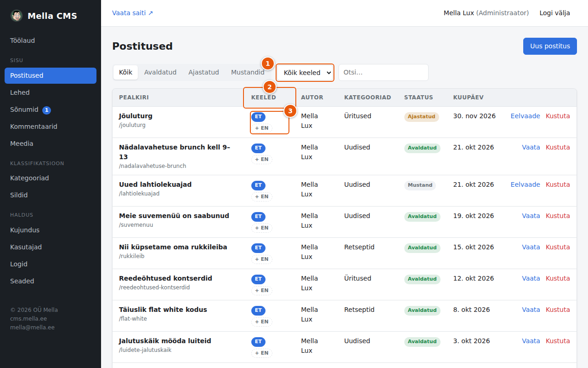Switch to the Avaldatud tab
Screen dimensions: 588x368
coord(160,72)
